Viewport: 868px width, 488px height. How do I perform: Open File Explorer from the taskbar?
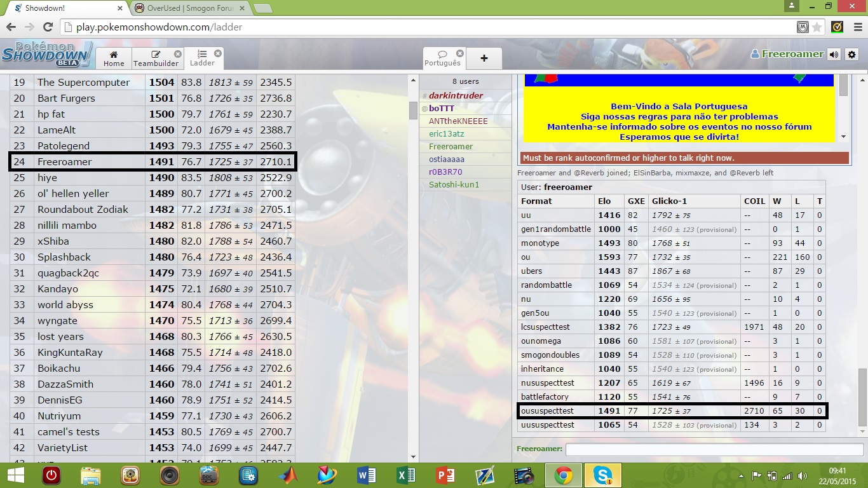90,475
